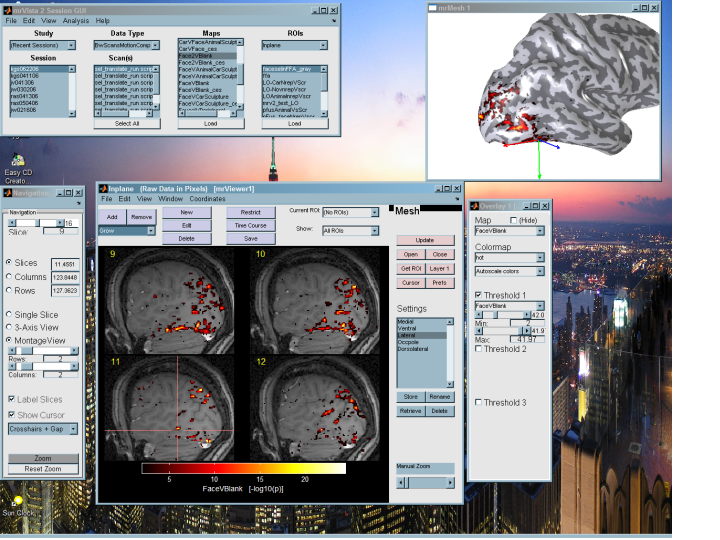This screenshot has height=540, width=720.
Task: Click the MATLAB icon in Navigation title bar
Action: [x=6, y=192]
